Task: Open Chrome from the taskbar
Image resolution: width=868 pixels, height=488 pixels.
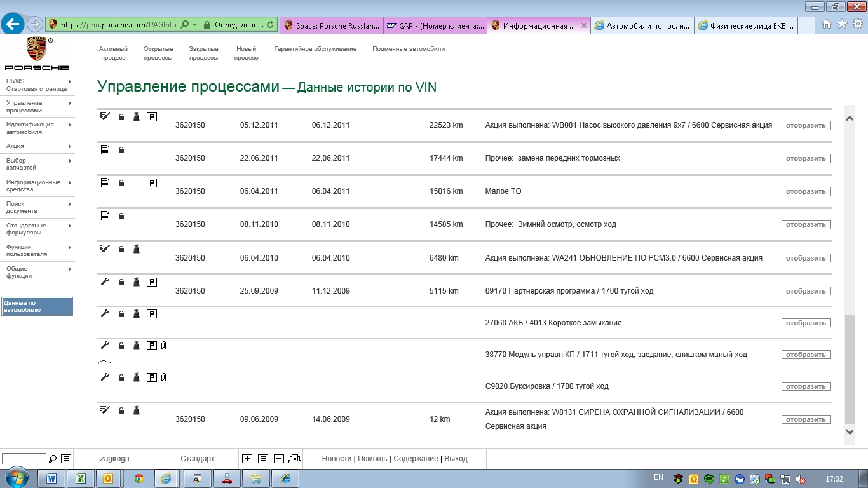Action: tap(139, 478)
